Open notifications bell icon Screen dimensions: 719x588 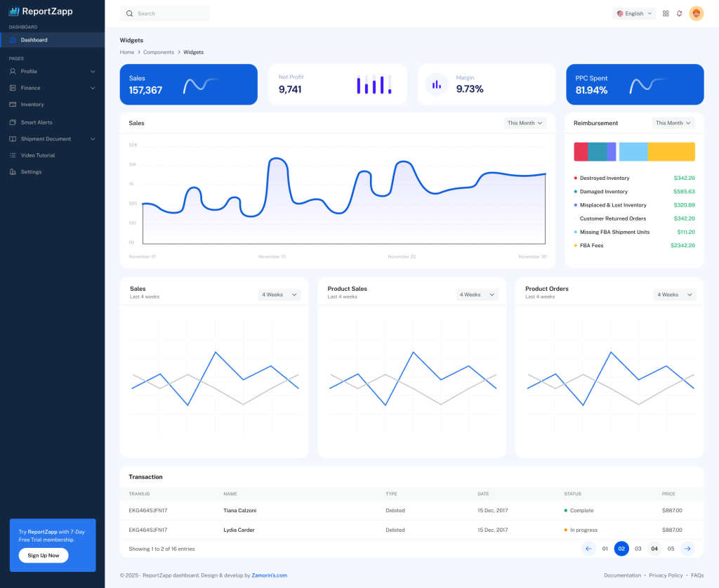point(679,13)
